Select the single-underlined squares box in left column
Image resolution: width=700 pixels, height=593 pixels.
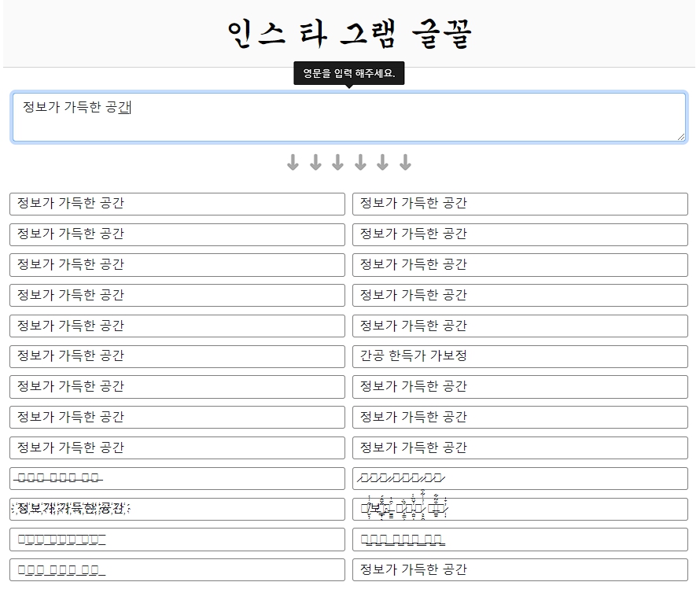pyautogui.click(x=177, y=569)
